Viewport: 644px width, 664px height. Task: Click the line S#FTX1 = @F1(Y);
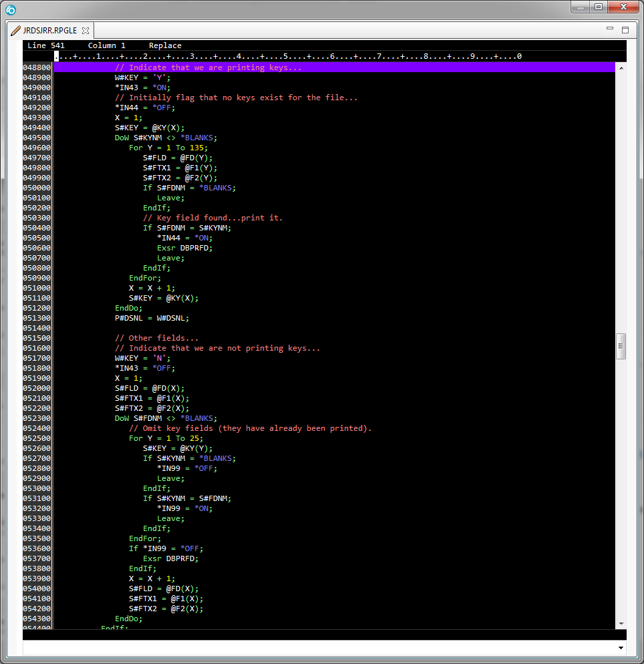[x=180, y=168]
